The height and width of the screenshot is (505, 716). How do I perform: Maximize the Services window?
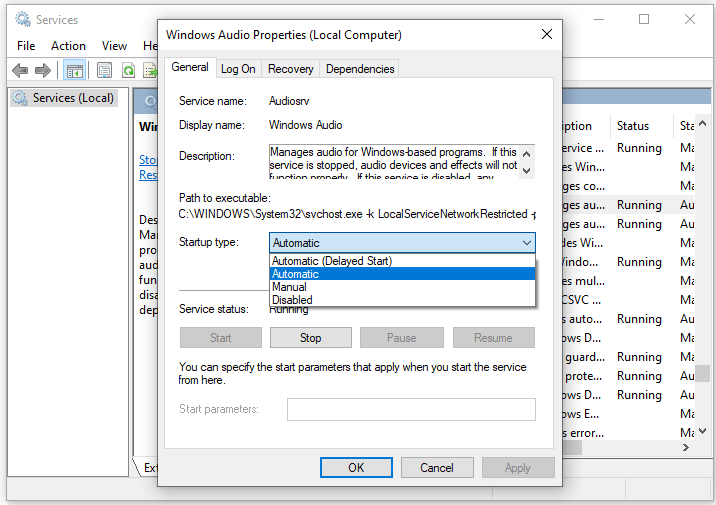tap(644, 19)
